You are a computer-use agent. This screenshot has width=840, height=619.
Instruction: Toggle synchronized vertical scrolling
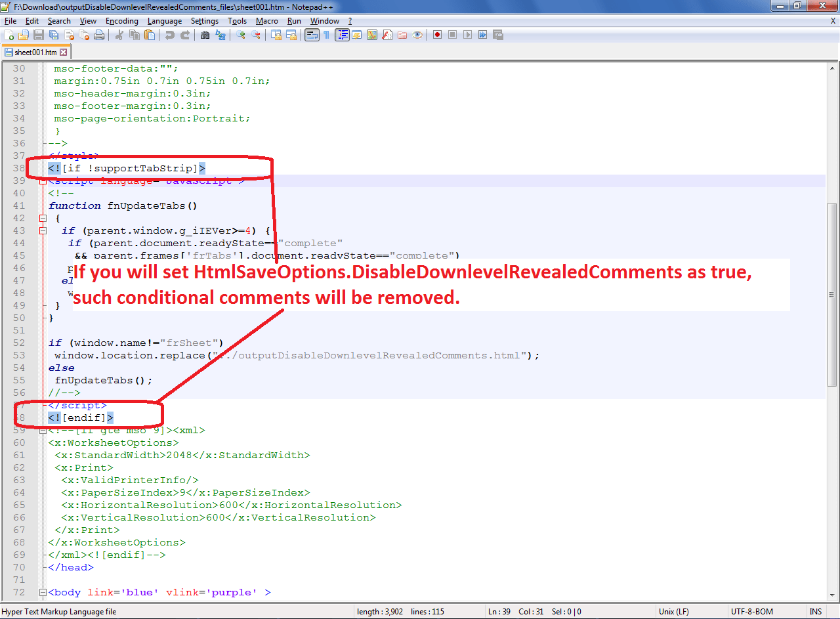point(276,35)
